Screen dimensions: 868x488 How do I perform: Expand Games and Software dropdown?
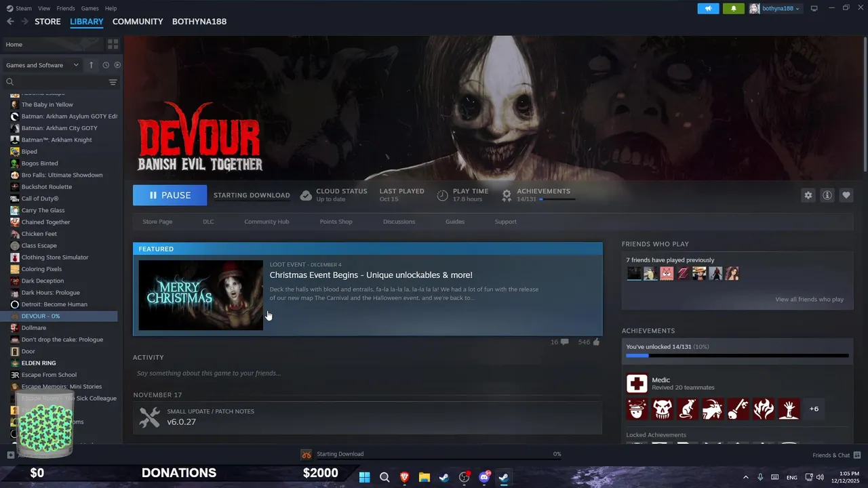(42, 65)
